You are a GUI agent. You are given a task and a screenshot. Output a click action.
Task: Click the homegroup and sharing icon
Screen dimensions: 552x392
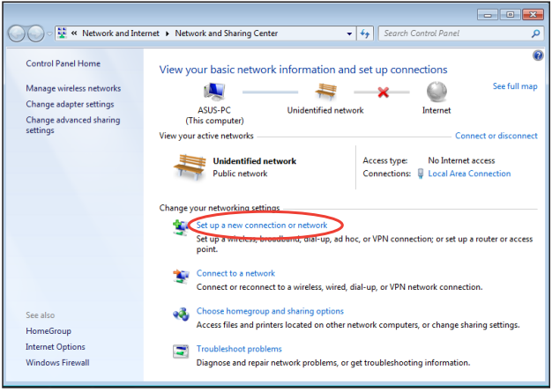click(x=181, y=314)
